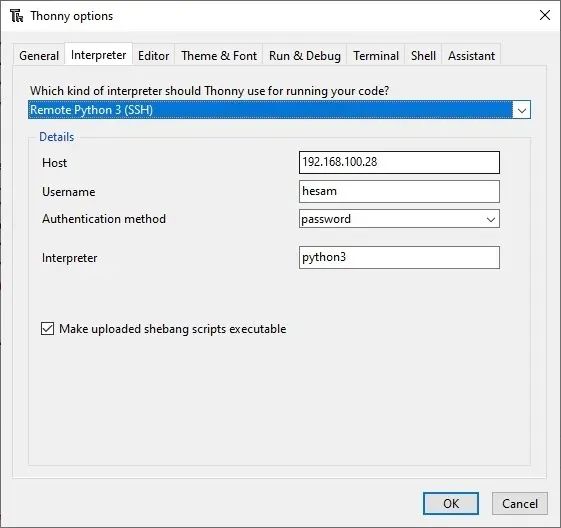This screenshot has width=561, height=528.
Task: Select the Interpreter field with python3
Action: (399, 257)
